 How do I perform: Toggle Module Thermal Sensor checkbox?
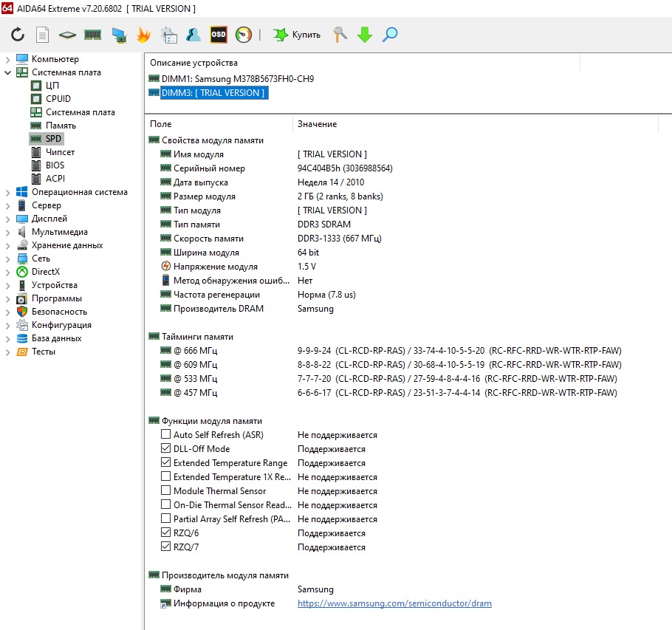click(165, 490)
